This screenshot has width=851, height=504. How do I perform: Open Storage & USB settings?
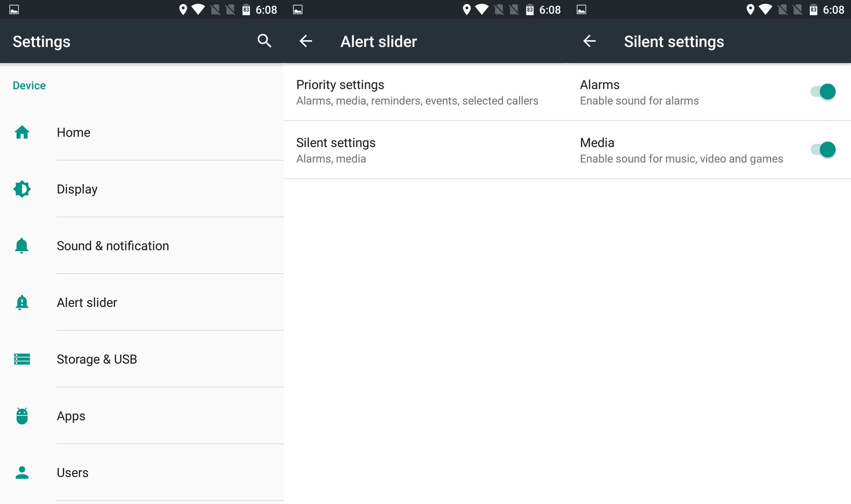point(97,359)
